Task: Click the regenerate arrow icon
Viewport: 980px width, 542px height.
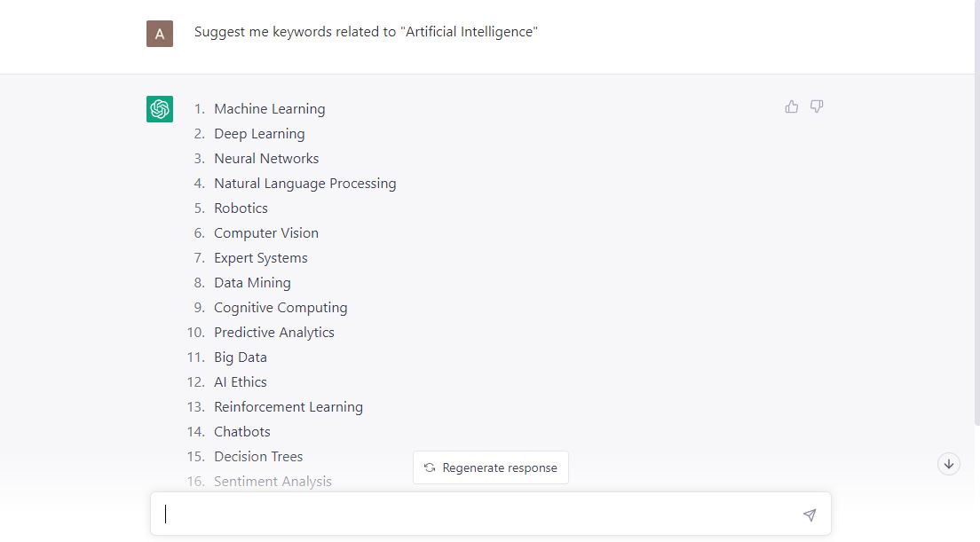Action: [x=429, y=467]
